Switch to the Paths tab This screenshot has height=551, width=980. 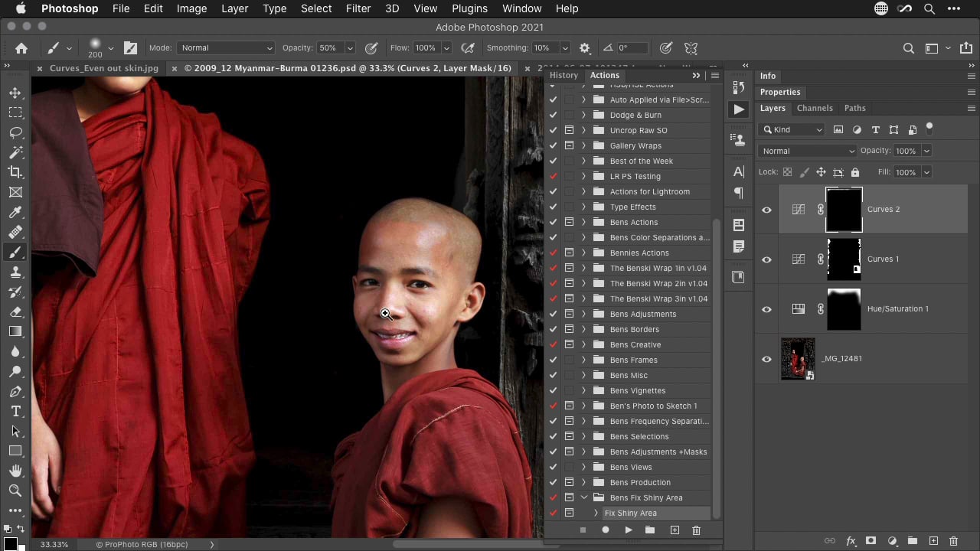pos(854,108)
